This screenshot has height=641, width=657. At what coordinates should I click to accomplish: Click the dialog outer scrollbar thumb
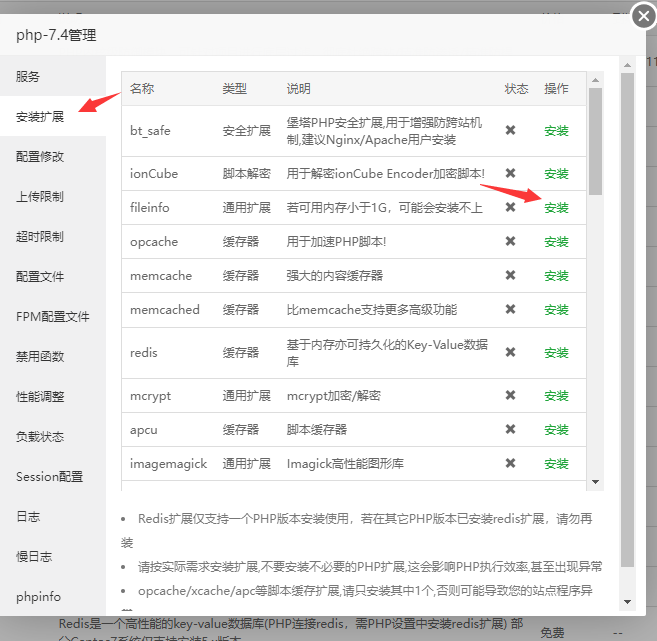coord(627,320)
